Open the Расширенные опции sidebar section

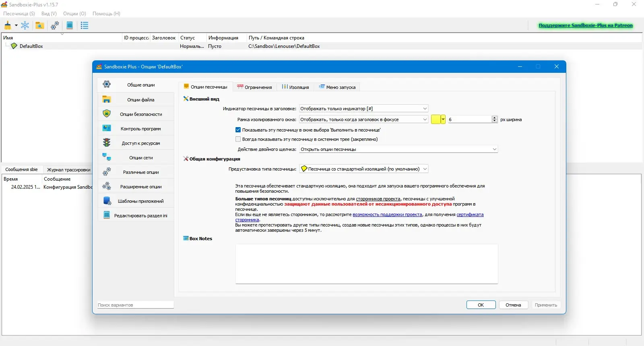pos(136,186)
